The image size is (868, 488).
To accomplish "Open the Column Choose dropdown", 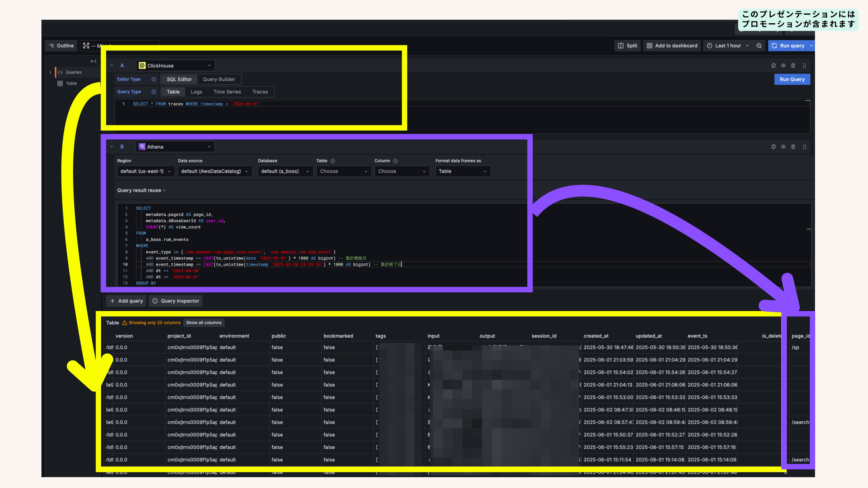I will [402, 171].
